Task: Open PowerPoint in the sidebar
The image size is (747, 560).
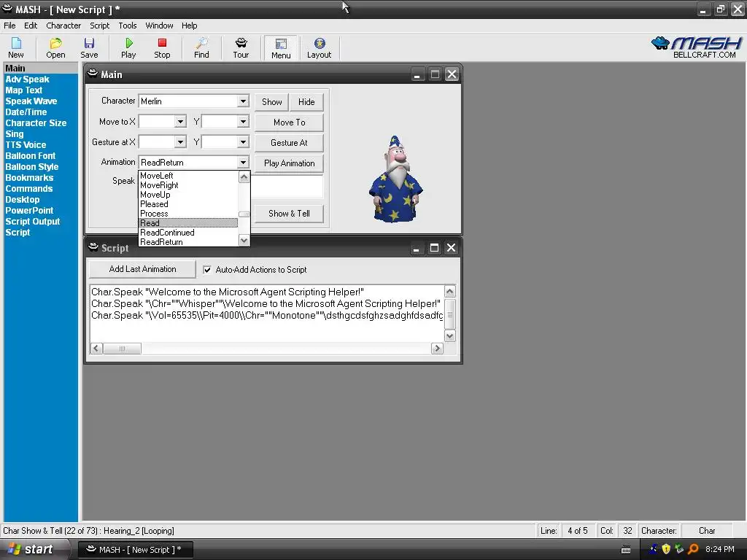Action: 29,211
